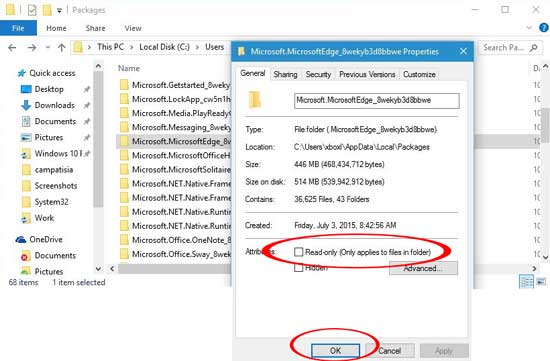Select Microsoft.LockApp folder

175,99
